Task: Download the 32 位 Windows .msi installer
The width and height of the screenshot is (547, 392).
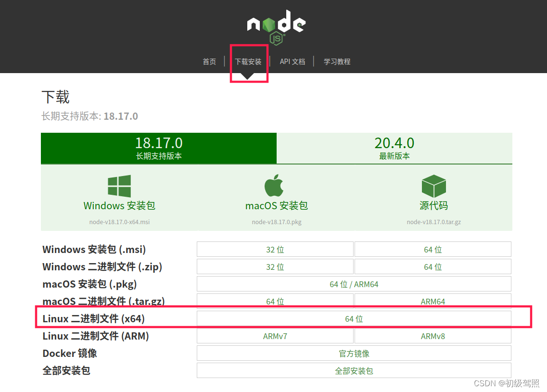Action: pyautogui.click(x=275, y=249)
